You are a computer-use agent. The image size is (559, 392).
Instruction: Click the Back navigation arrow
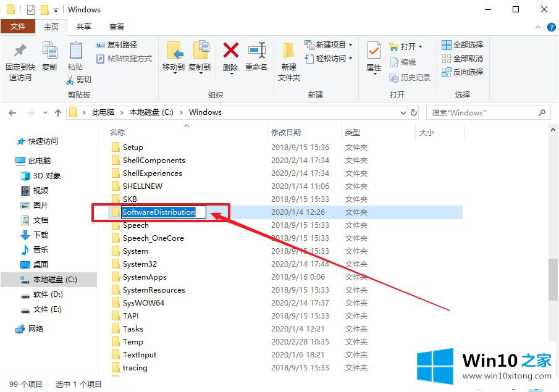click(12, 113)
